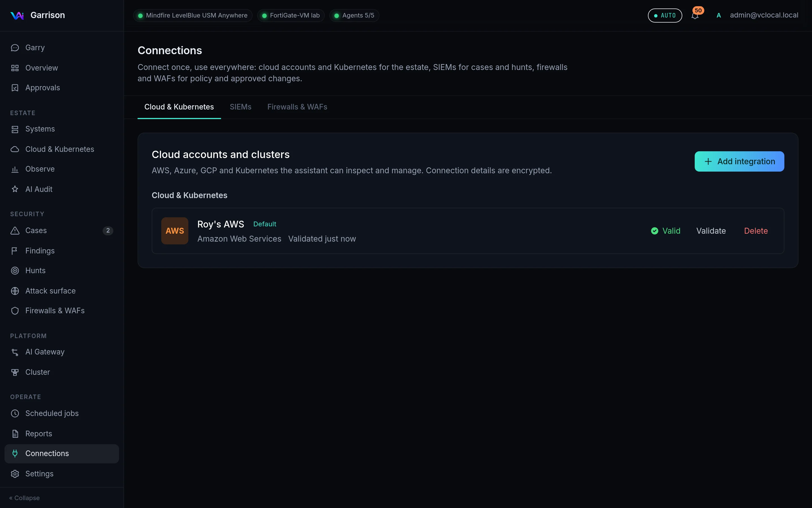812x508 pixels.
Task: Validate Roy's AWS connection
Action: pyautogui.click(x=711, y=231)
